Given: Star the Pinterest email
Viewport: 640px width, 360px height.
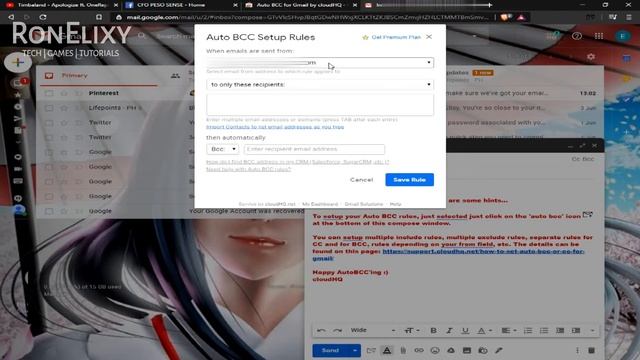Looking at the screenshot, I should pos(64,93).
